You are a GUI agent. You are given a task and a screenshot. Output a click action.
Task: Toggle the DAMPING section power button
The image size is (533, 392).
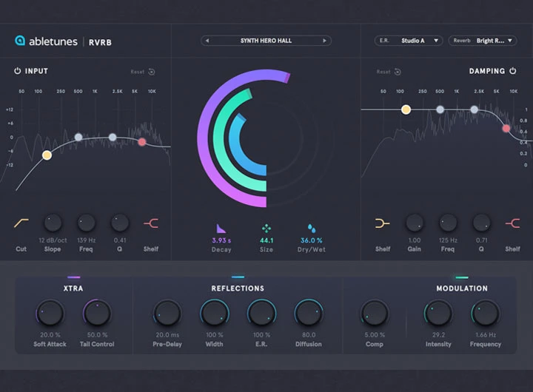tap(512, 71)
